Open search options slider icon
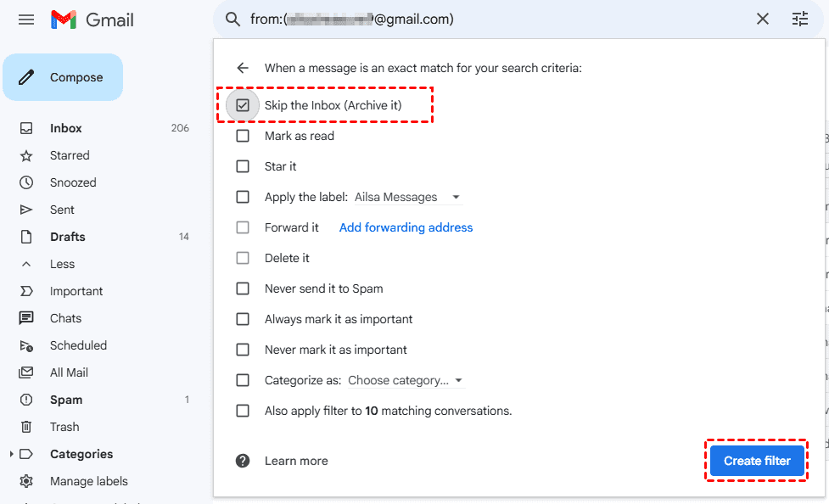This screenshot has height=504, width=829. click(x=800, y=19)
